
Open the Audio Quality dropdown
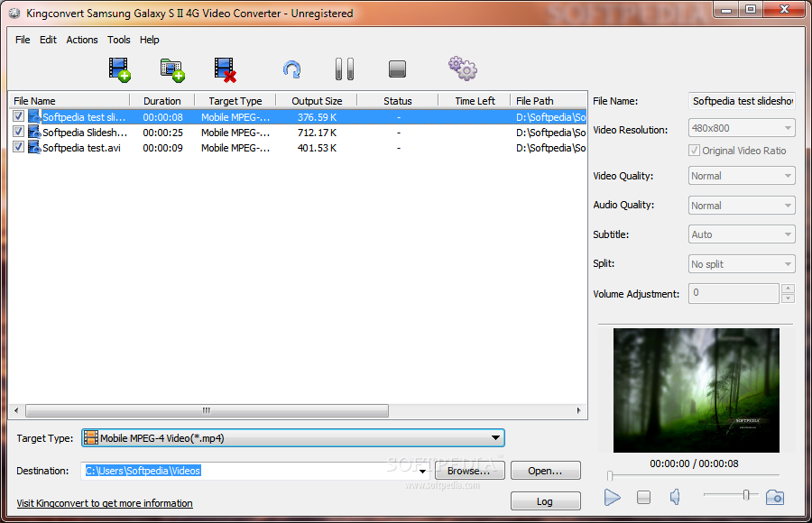[x=742, y=206]
